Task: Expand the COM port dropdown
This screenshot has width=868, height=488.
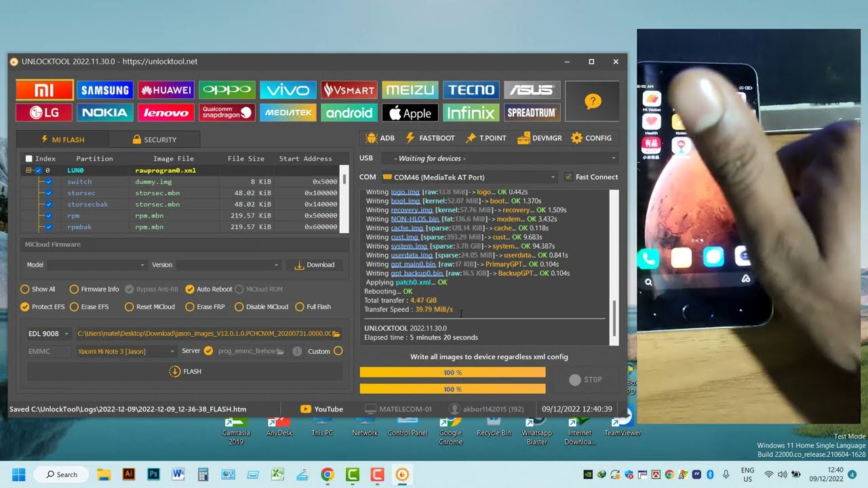Action: click(x=468, y=177)
